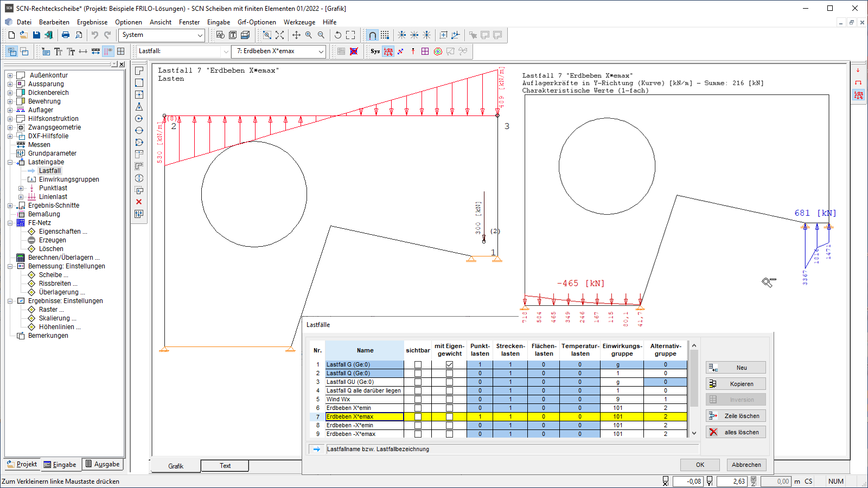Click the open file folder icon
Screen dimensions: 868x488
pyautogui.click(x=24, y=35)
